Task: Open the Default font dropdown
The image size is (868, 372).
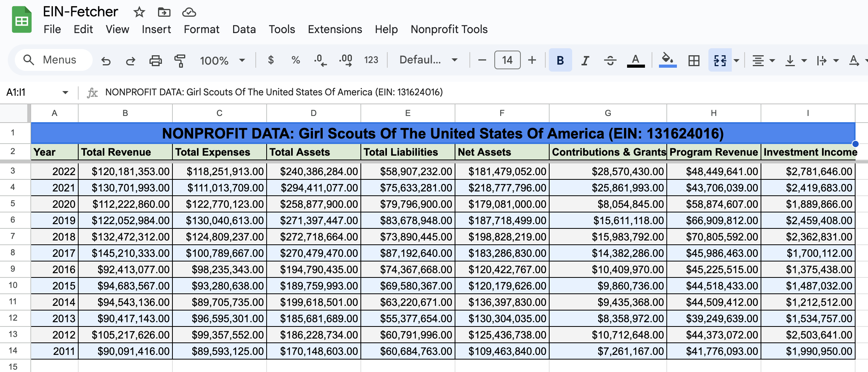Action: click(428, 60)
